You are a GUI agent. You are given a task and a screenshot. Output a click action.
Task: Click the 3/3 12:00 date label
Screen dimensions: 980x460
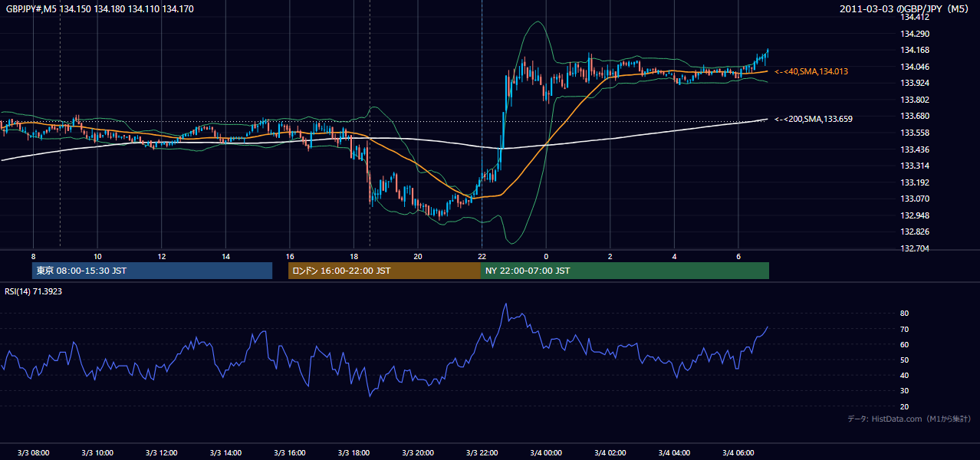(x=161, y=452)
